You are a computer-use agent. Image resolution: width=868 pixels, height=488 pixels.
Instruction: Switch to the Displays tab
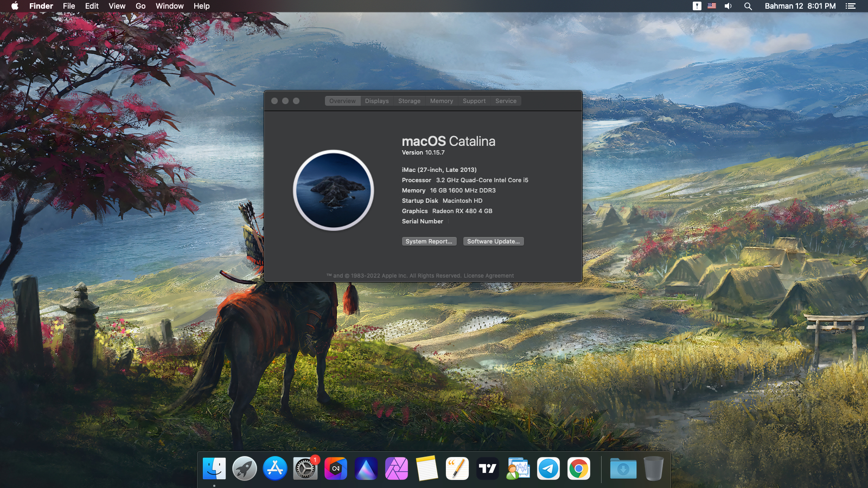click(x=377, y=101)
